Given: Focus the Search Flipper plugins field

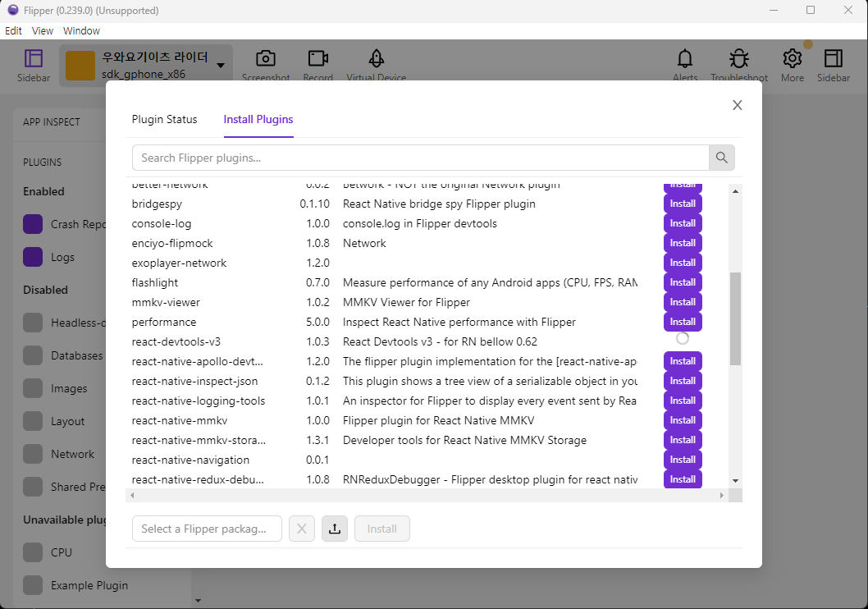Looking at the screenshot, I should (421, 158).
